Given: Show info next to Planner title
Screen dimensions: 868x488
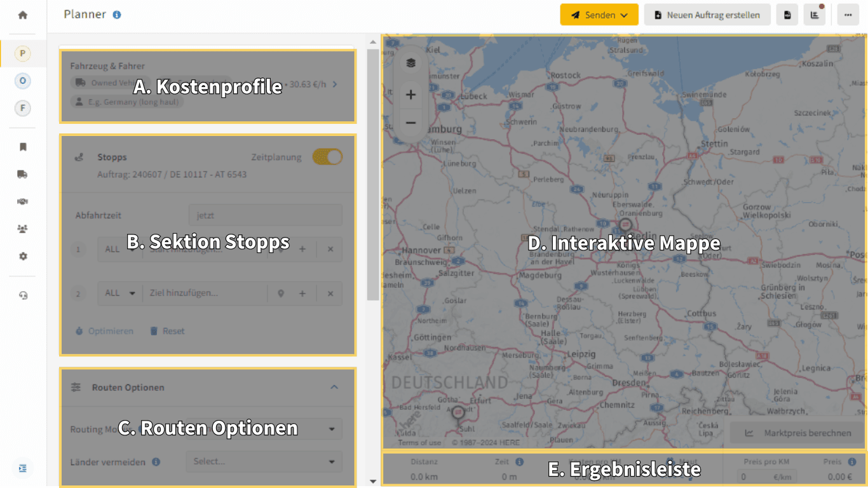Looking at the screenshot, I should [117, 15].
